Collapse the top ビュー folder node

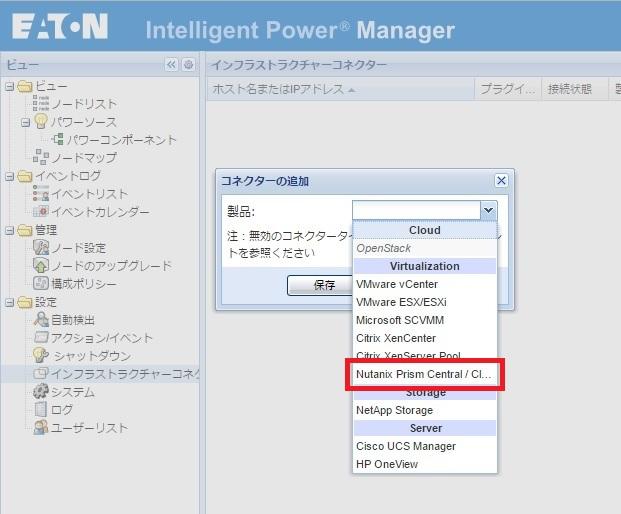(x=10, y=86)
